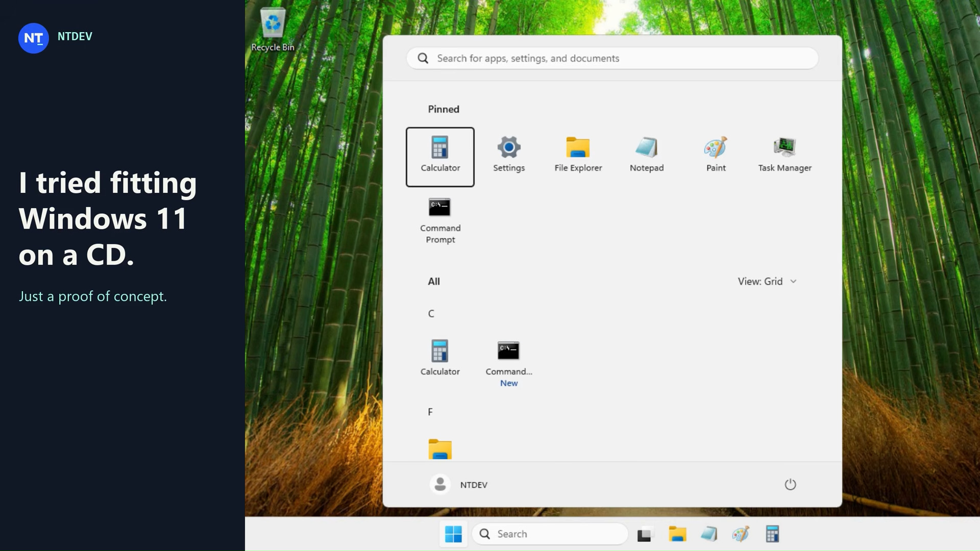Click the NTDEV channel name
The height and width of the screenshot is (551, 980).
[75, 36]
